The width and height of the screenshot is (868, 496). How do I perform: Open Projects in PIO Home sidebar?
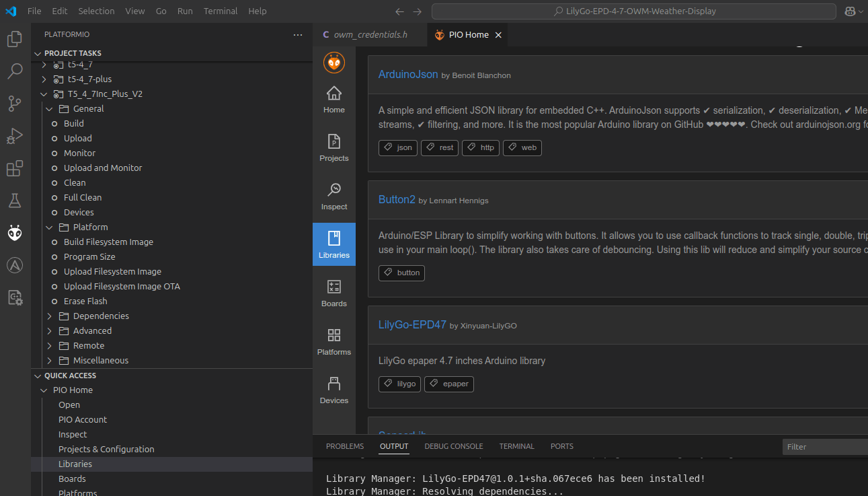pyautogui.click(x=334, y=148)
